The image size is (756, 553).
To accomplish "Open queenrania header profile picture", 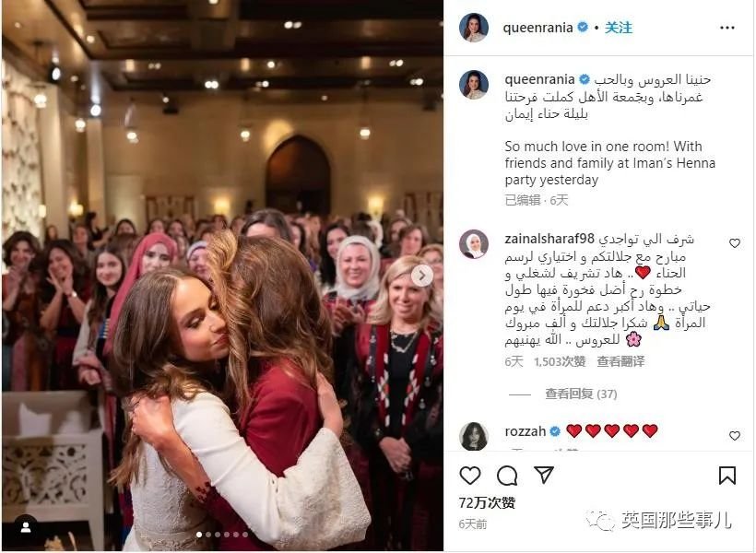I will pos(474,28).
